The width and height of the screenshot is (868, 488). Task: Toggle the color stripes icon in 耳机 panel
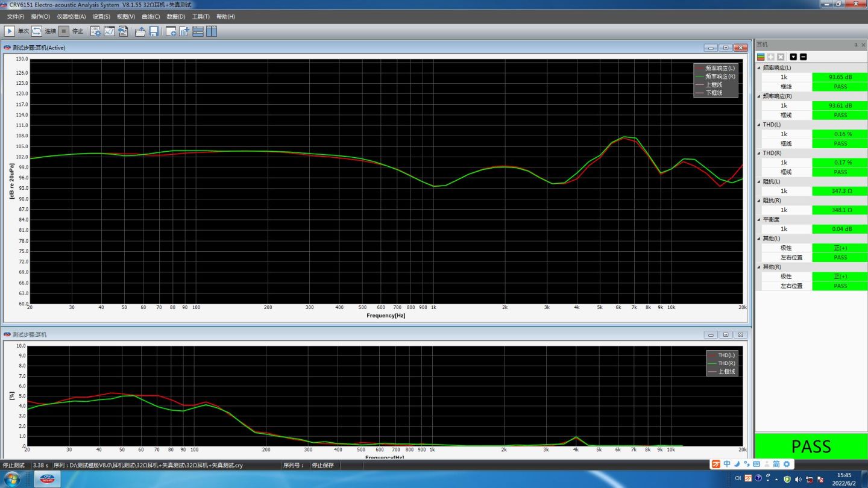tap(761, 57)
